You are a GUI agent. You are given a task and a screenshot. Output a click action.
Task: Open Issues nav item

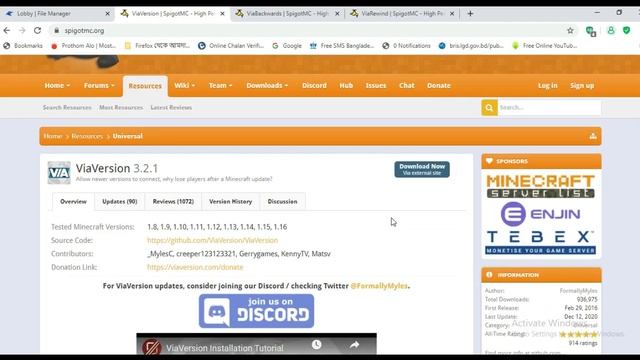point(376,86)
